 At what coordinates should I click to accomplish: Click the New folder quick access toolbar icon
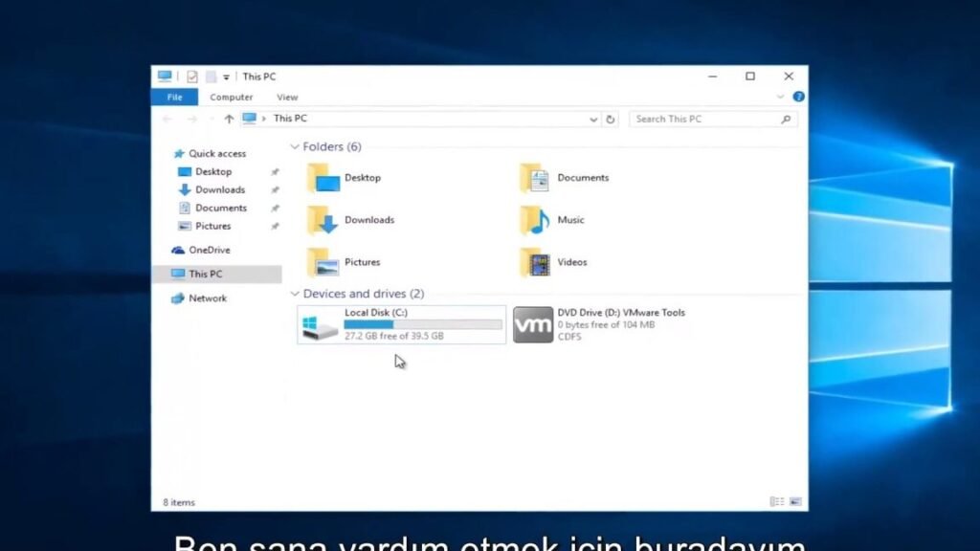coord(212,77)
